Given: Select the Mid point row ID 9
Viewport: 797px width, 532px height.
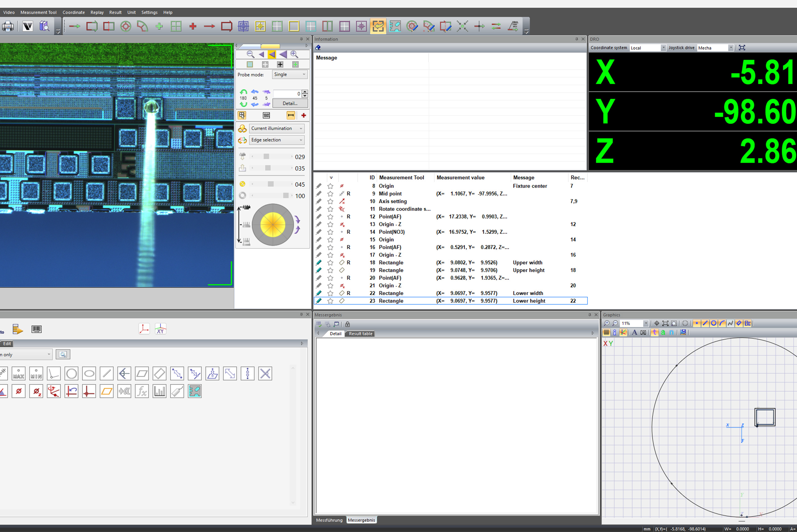Looking at the screenshot, I should (390, 193).
